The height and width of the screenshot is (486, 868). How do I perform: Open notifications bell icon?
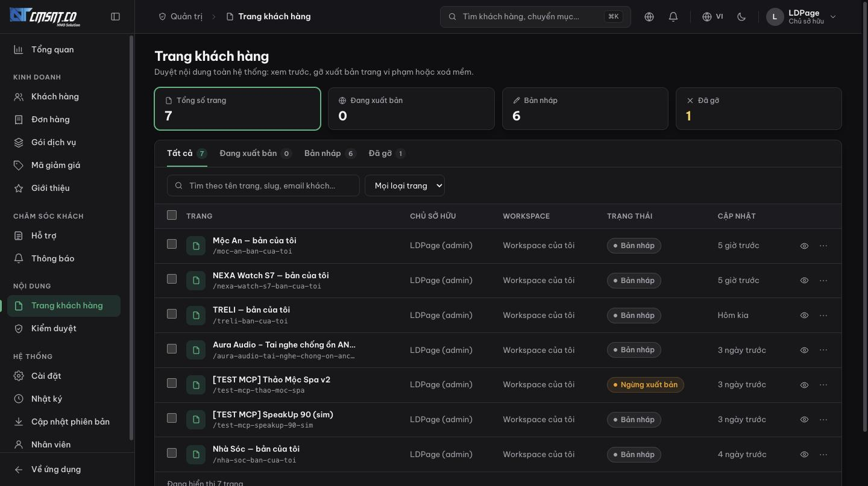673,17
